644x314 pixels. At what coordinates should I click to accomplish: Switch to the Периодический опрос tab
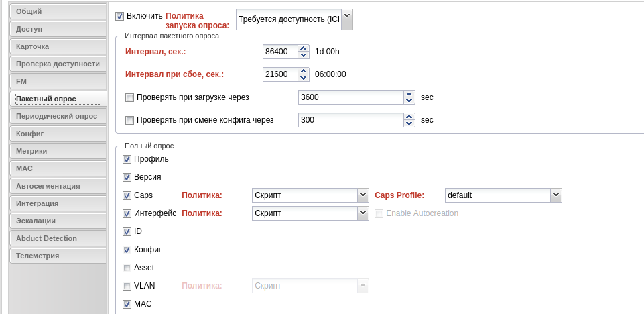coord(58,116)
